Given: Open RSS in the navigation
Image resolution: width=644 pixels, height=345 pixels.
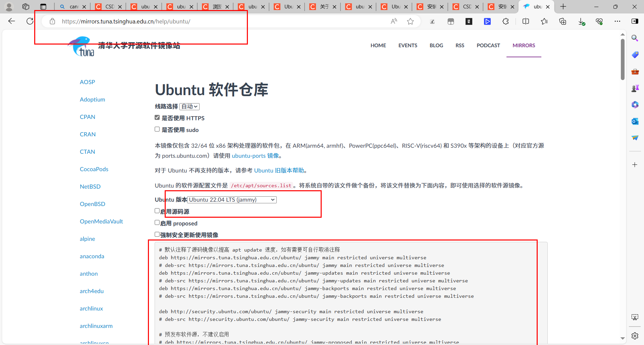Looking at the screenshot, I should (x=460, y=46).
